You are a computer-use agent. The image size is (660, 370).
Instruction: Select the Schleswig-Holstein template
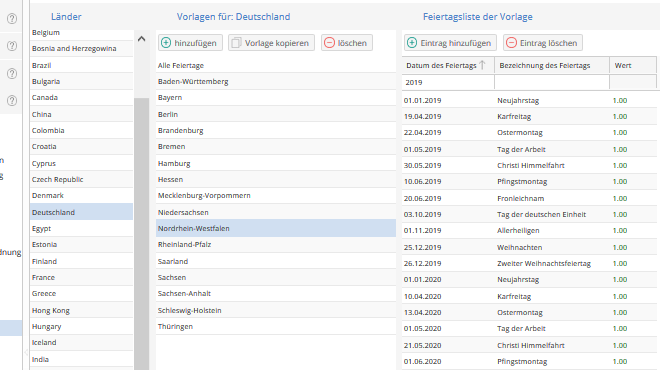(x=276, y=310)
